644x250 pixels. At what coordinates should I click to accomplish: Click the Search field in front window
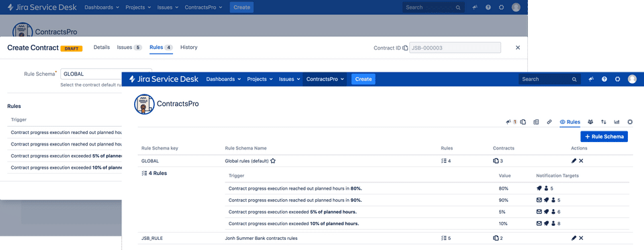pyautogui.click(x=549, y=79)
